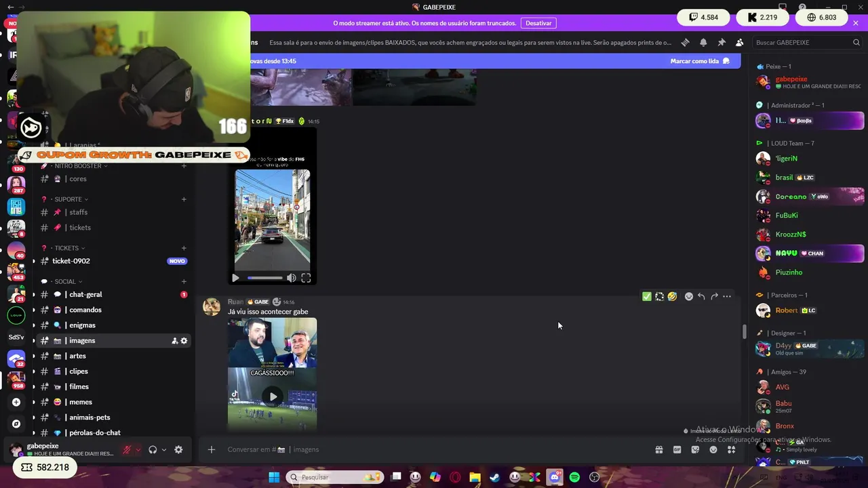Open the sticker picker
The height and width of the screenshot is (488, 868).
click(695, 449)
